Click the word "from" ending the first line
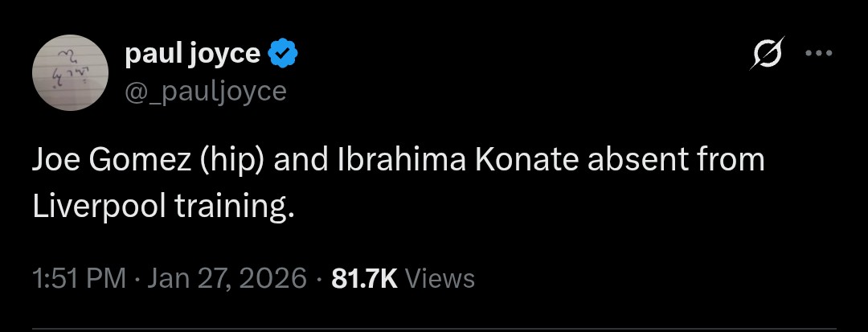868x332 pixels. (x=729, y=162)
